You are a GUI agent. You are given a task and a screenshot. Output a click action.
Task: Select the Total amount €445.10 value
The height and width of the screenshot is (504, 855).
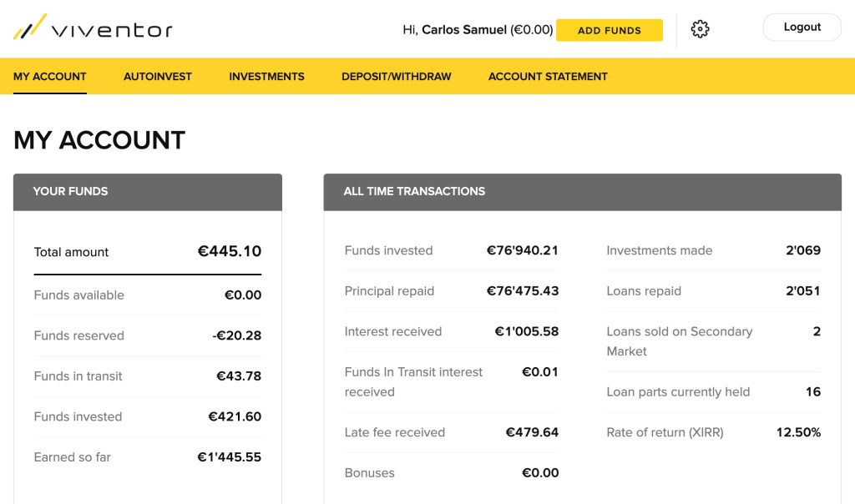229,251
